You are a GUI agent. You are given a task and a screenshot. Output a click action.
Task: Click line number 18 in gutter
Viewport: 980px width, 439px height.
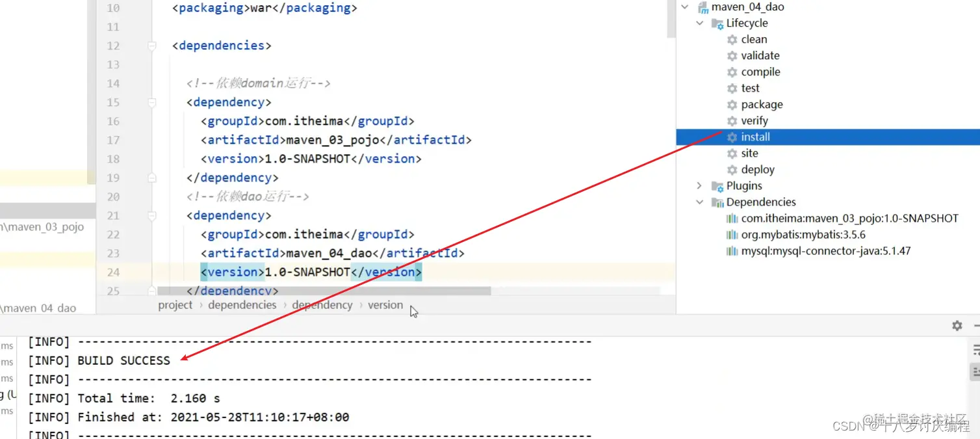point(113,159)
